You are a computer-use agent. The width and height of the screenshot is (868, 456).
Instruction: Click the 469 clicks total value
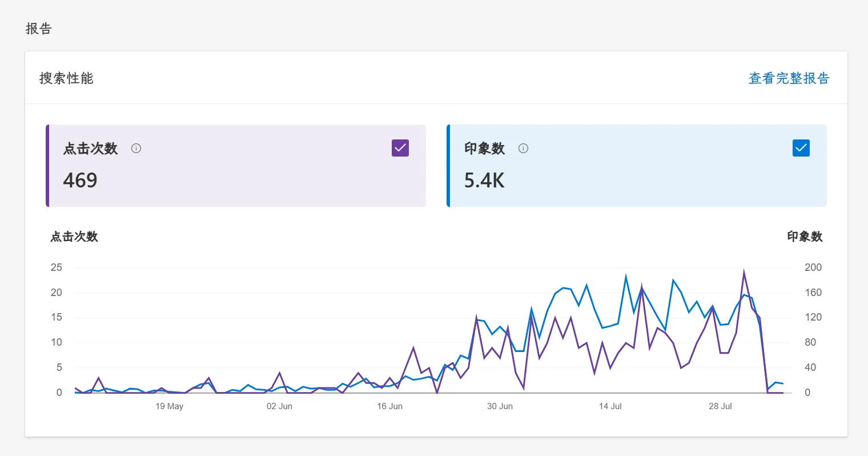[81, 181]
